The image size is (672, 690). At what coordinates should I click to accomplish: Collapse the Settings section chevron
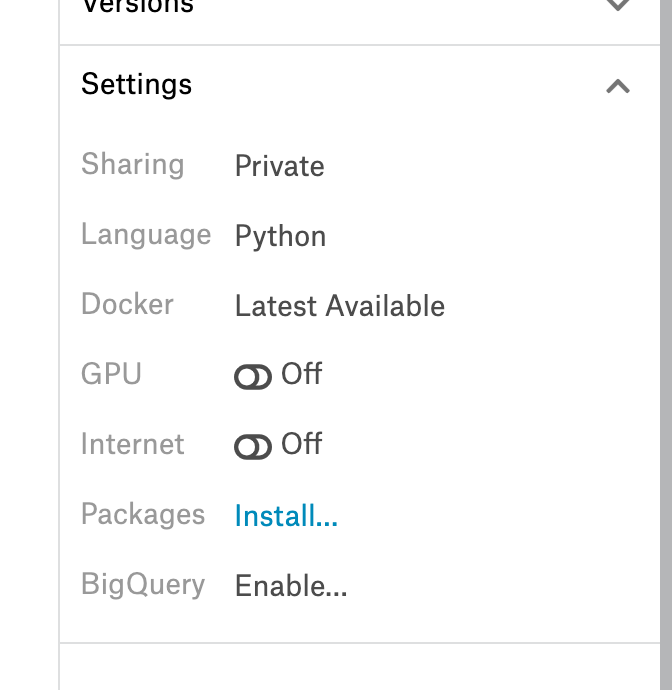click(x=618, y=86)
